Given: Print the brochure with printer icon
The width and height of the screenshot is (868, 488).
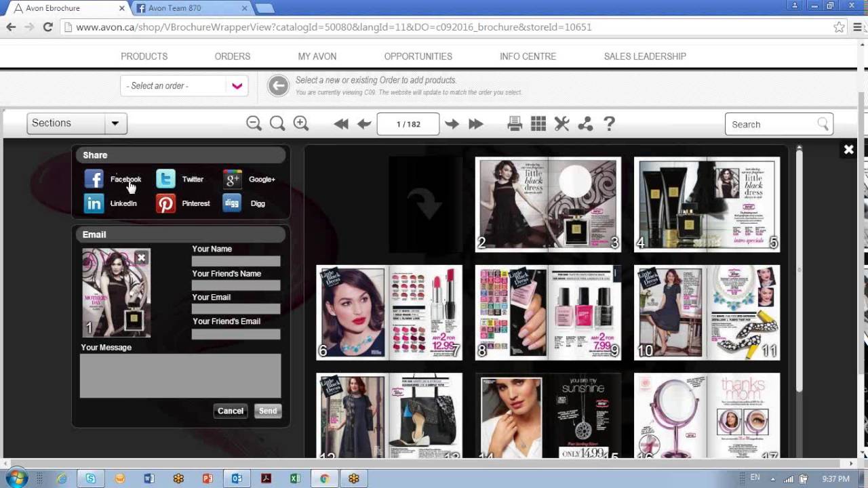Looking at the screenshot, I should [515, 123].
